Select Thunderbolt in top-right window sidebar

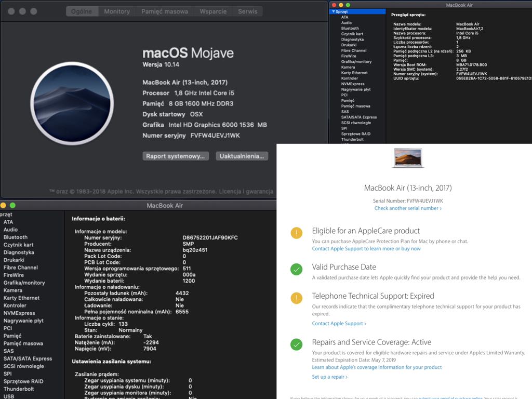(x=352, y=139)
